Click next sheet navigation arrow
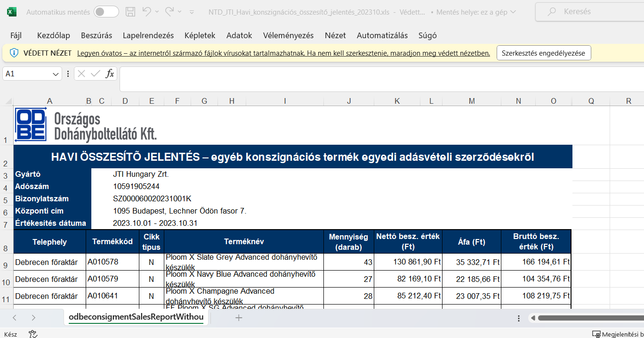 coord(33,318)
